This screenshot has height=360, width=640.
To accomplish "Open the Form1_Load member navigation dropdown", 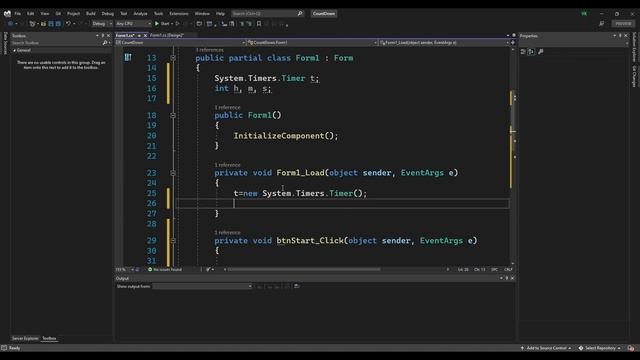I will (x=444, y=42).
